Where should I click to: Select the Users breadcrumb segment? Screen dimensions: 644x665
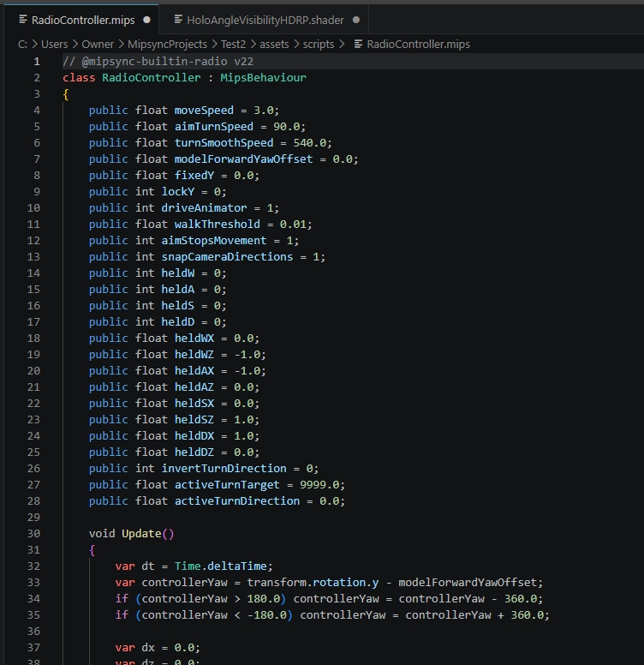54,44
